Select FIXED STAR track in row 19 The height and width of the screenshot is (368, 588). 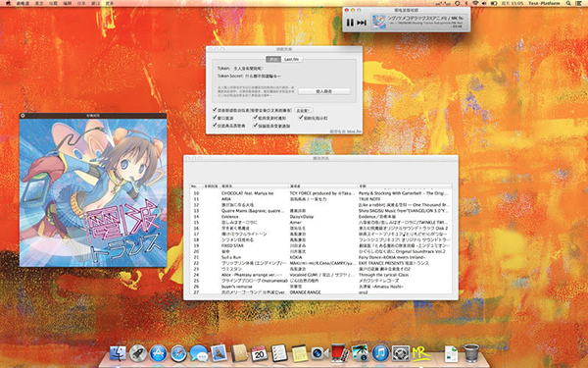coord(320,246)
